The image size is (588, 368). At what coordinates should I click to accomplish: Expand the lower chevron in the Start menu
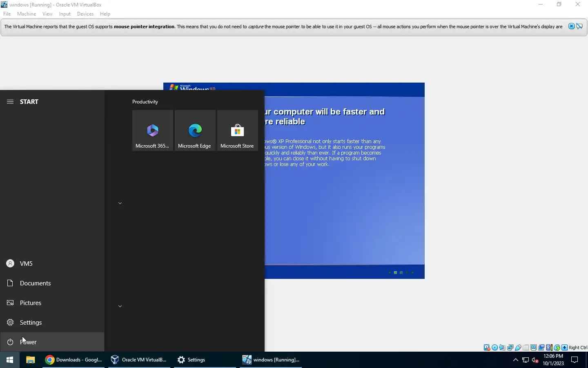click(x=120, y=306)
